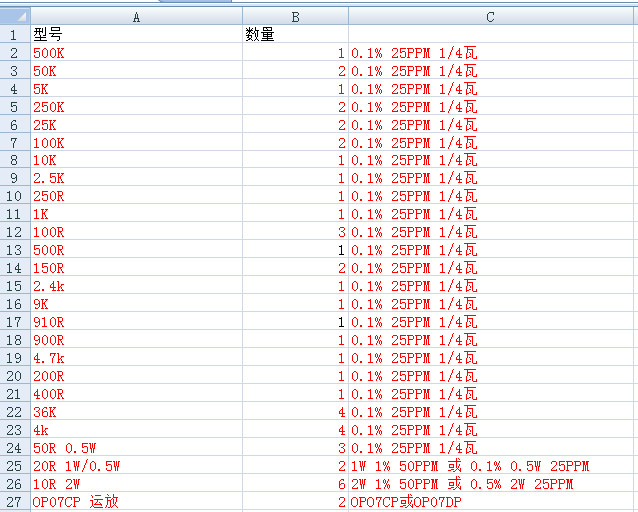
Task: Select the OP07CP 运放 cell
Action: [136, 502]
